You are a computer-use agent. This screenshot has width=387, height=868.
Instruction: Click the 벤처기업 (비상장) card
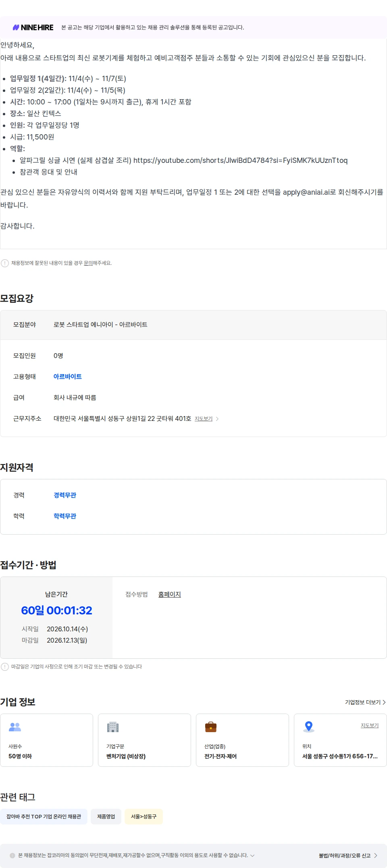click(144, 740)
